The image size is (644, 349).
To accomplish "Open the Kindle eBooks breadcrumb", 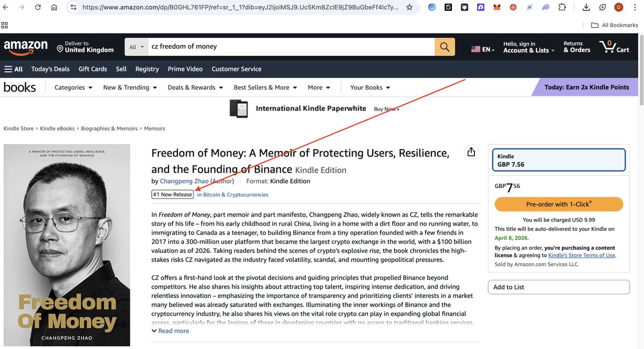I will click(x=58, y=129).
